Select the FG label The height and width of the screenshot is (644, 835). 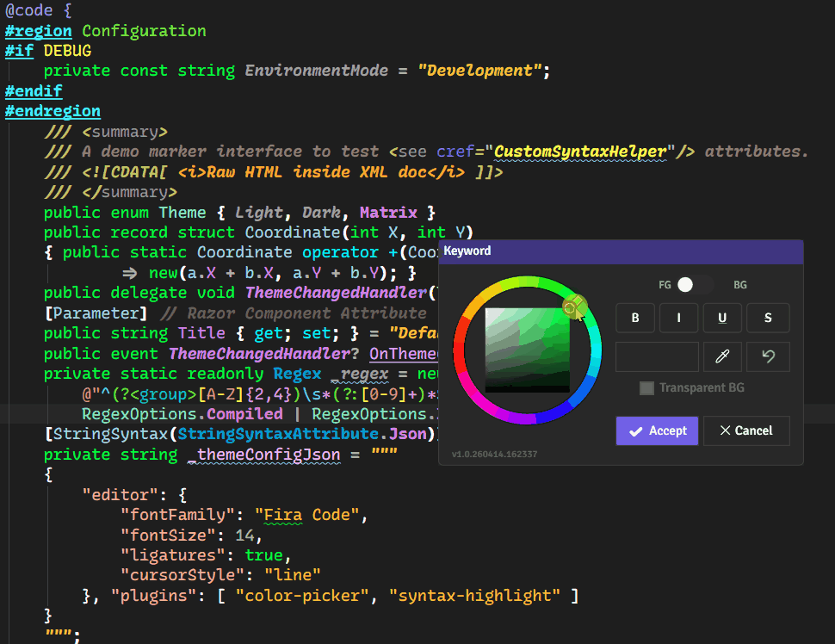665,285
